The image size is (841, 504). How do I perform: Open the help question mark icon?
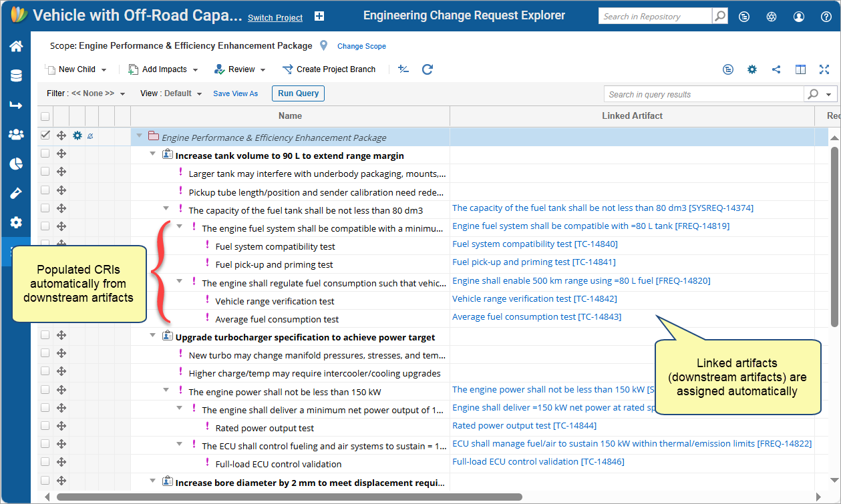826,17
